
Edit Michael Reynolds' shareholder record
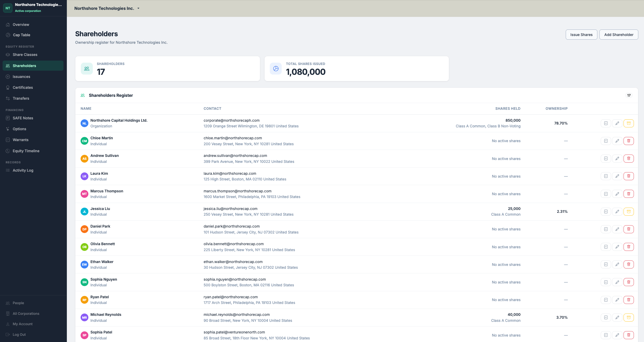click(617, 317)
